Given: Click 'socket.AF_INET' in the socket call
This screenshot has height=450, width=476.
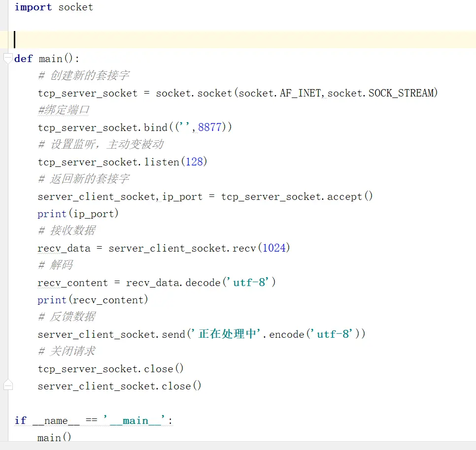Looking at the screenshot, I should pos(279,93).
